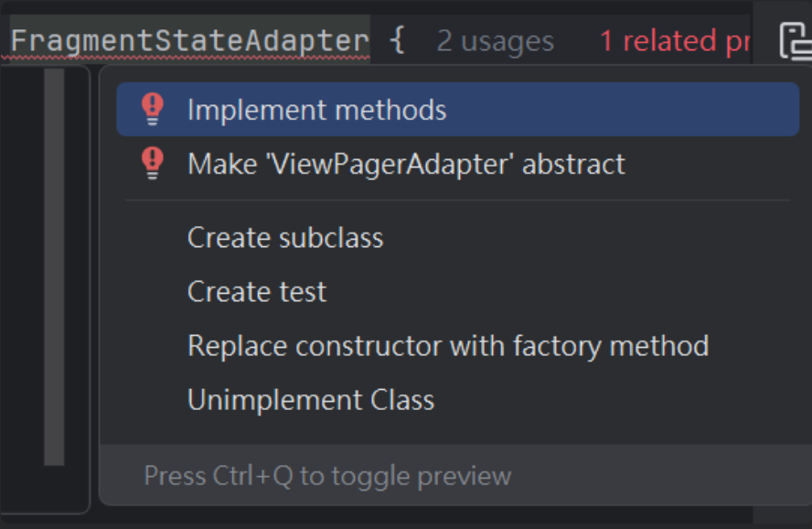Click the FragmentStateAdapter class name

tap(190, 41)
